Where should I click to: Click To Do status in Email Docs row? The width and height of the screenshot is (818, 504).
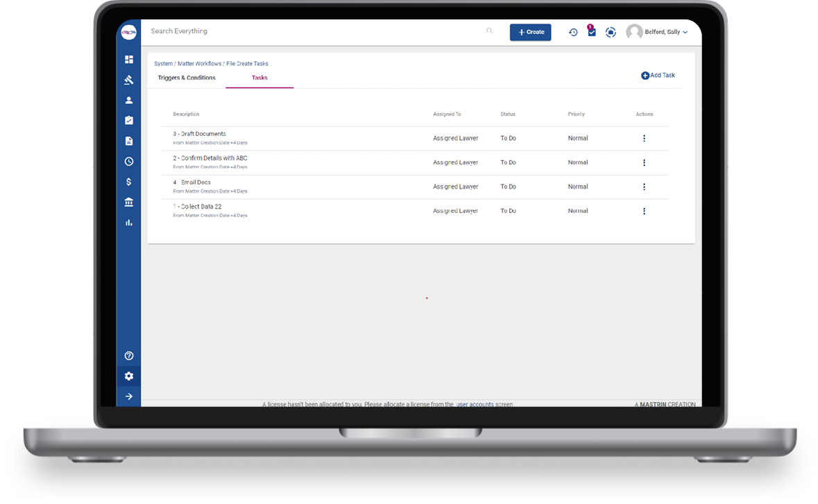pyautogui.click(x=508, y=186)
